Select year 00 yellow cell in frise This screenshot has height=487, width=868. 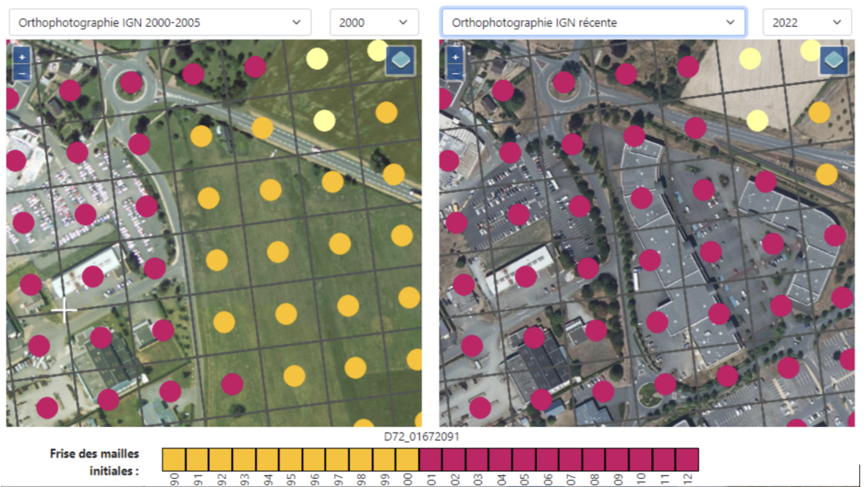coord(407,459)
